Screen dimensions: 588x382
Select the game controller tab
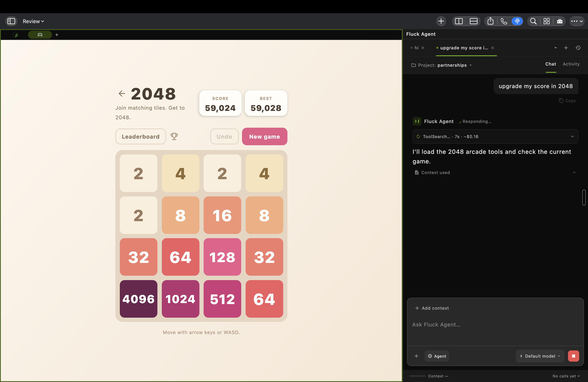coord(40,35)
